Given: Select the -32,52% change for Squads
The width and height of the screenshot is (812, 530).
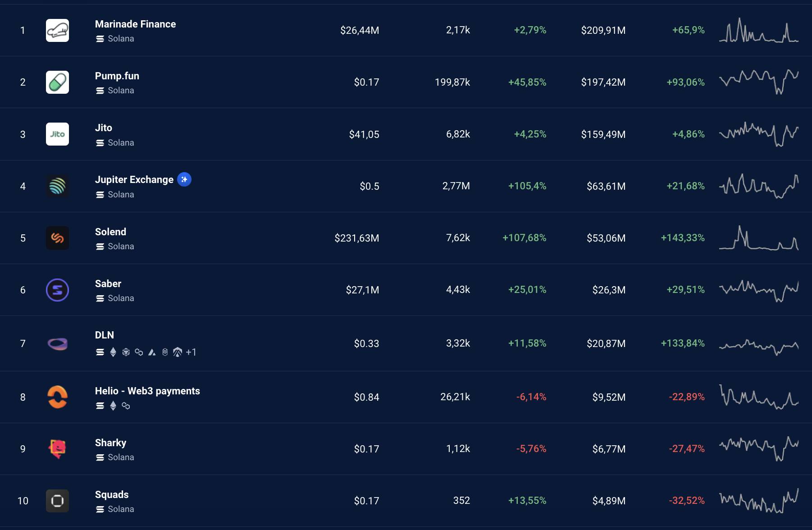Looking at the screenshot, I should pos(687,500).
